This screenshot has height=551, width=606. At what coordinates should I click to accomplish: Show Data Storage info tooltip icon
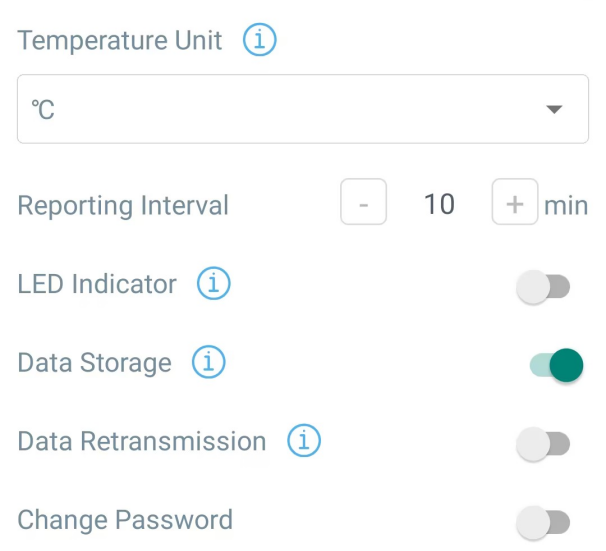[x=208, y=363]
